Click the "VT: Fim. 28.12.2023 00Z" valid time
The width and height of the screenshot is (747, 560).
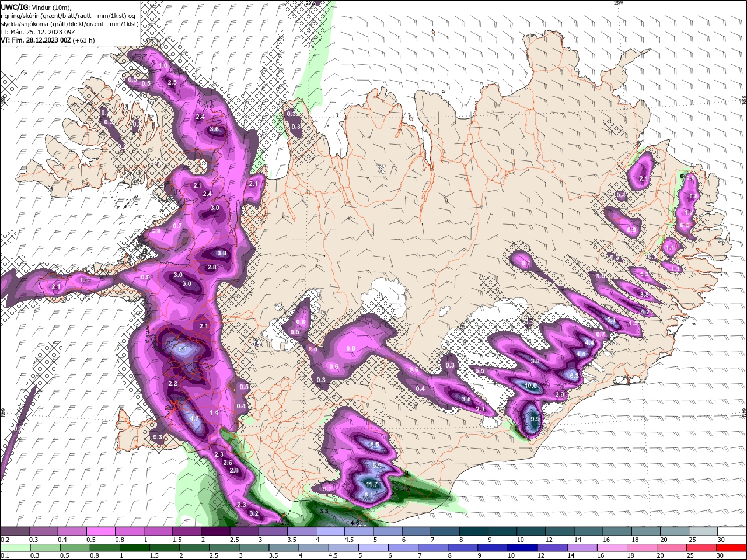tap(36, 40)
